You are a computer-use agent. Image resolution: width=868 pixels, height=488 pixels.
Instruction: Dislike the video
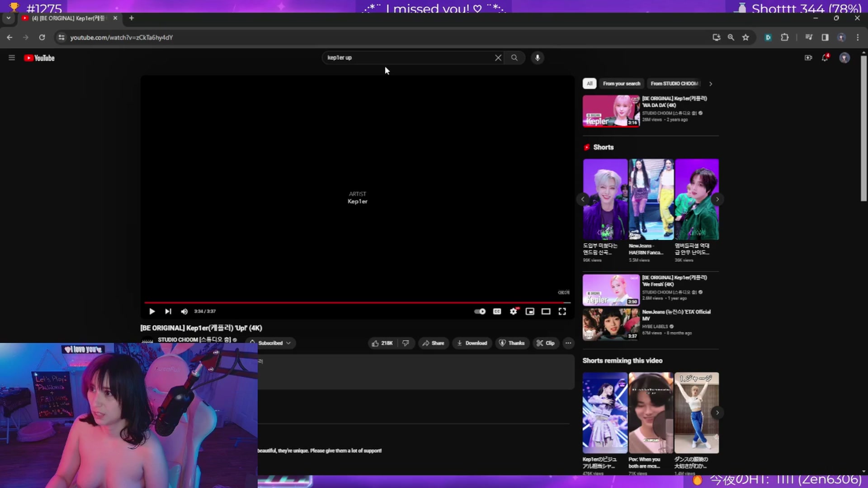[406, 343]
